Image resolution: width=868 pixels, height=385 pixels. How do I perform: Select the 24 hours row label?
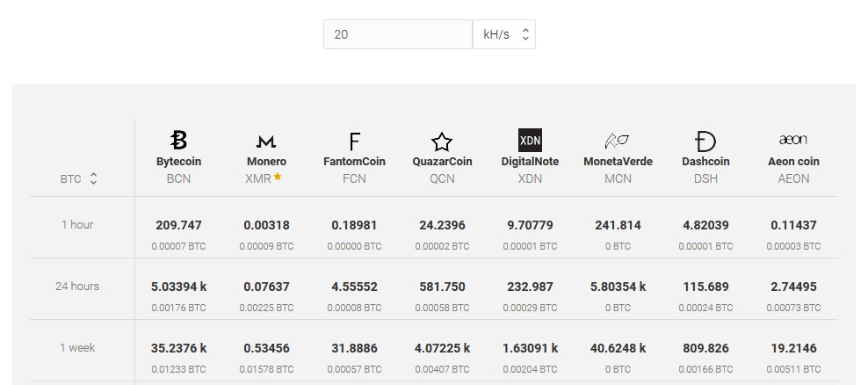[x=77, y=286]
